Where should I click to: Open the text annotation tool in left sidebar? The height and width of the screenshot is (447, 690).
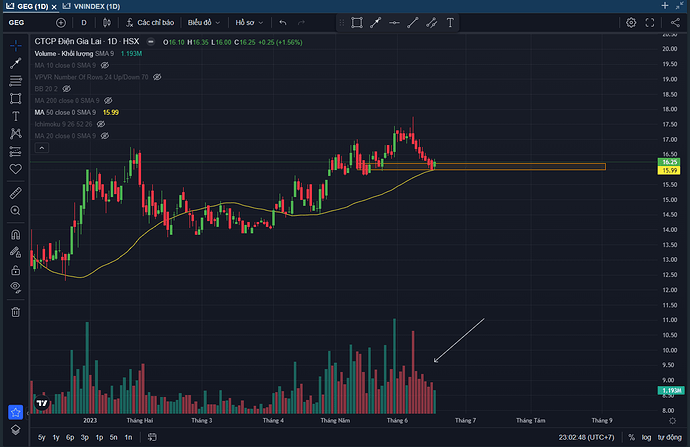tap(16, 116)
